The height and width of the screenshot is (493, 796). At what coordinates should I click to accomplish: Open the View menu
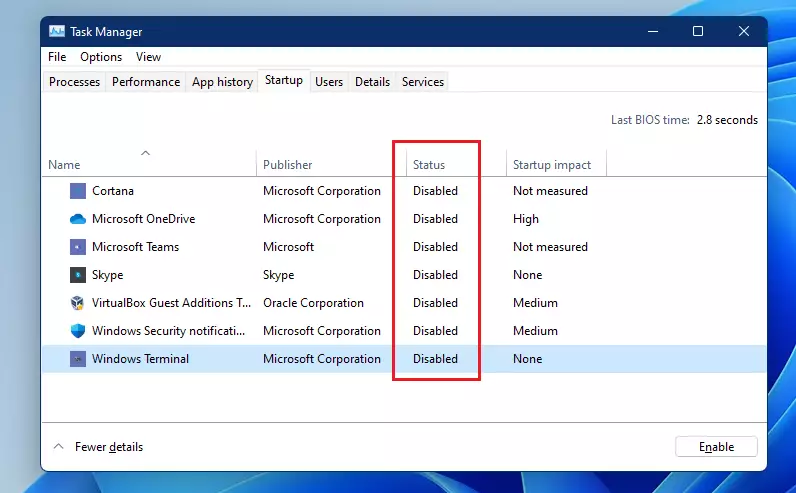pos(148,57)
